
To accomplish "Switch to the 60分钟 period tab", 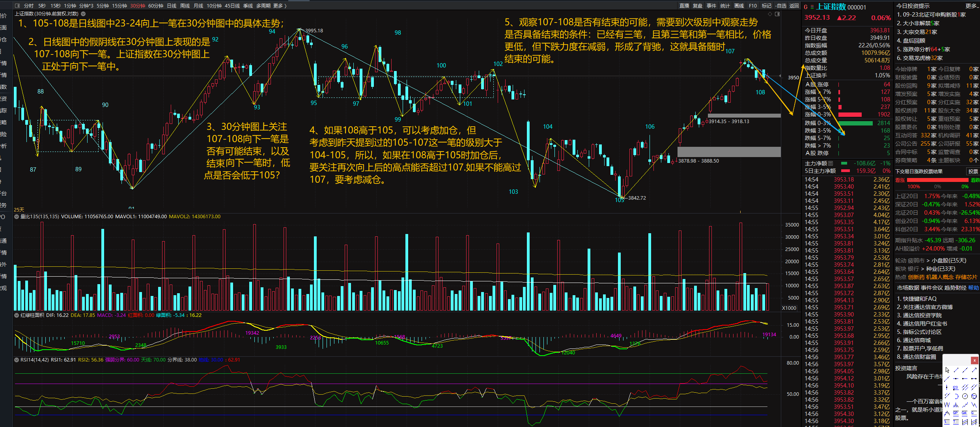I will (x=156, y=6).
